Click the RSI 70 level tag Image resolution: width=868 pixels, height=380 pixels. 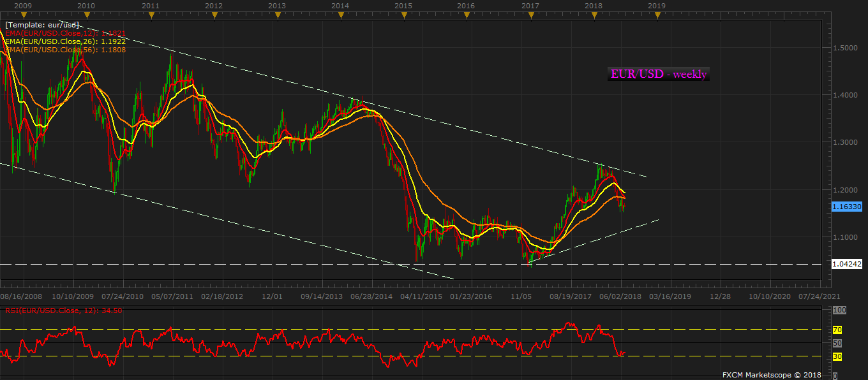pyautogui.click(x=837, y=330)
